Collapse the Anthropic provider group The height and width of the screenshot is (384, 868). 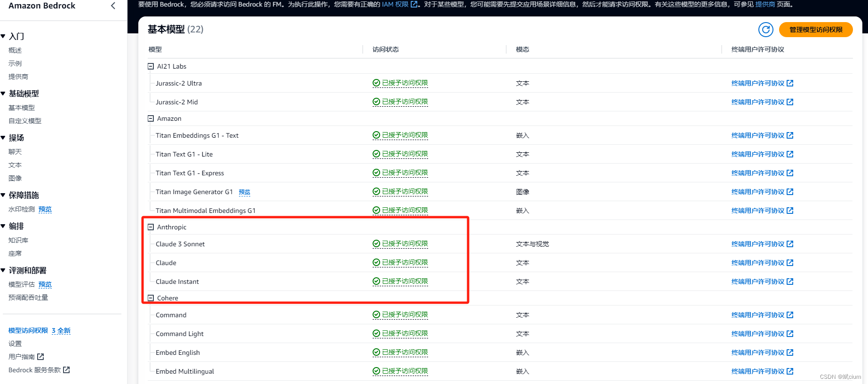(x=151, y=227)
